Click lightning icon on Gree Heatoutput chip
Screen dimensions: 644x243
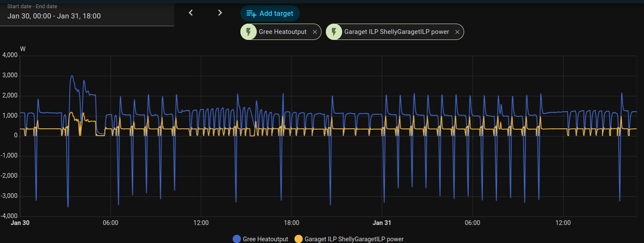[248, 32]
